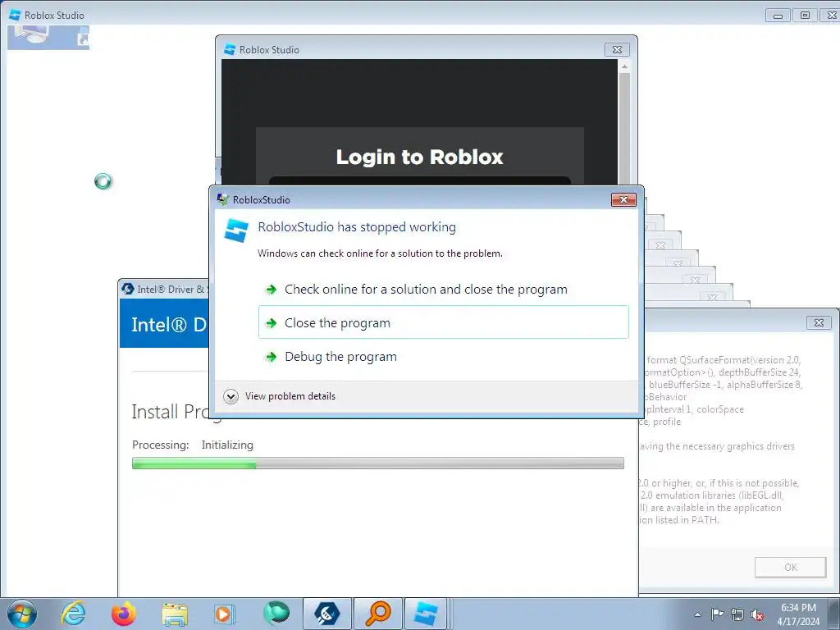This screenshot has height=630, width=840.
Task: Click 'RobloxStudio has stopped working' text
Action: pos(357,227)
